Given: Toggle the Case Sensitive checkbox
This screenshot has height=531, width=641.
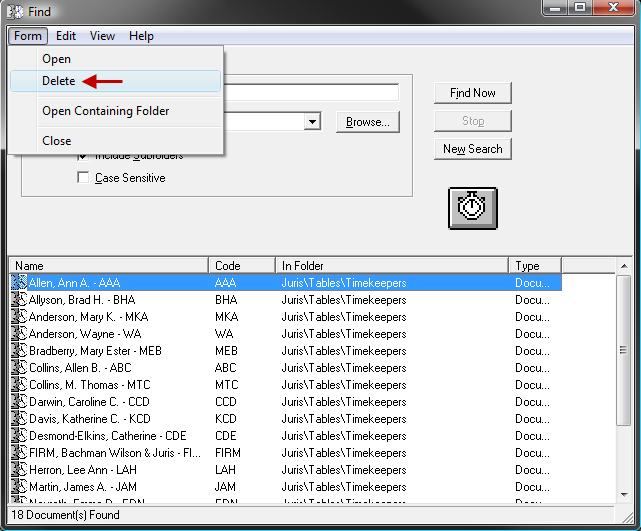Looking at the screenshot, I should tap(84, 178).
